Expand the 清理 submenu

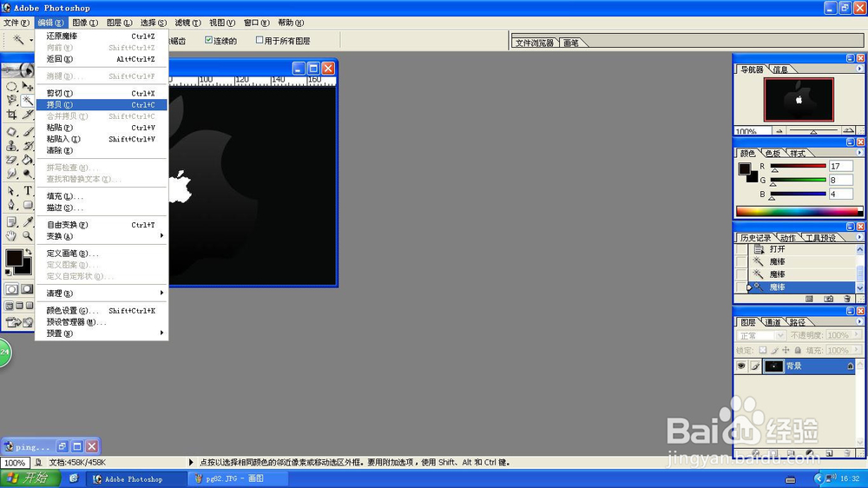pyautogui.click(x=102, y=293)
